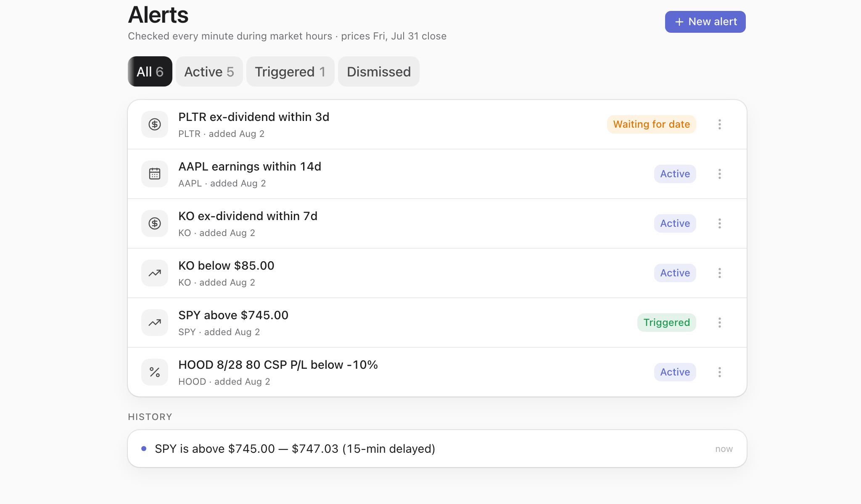Open the more options menu for KO below $85.00

[720, 273]
